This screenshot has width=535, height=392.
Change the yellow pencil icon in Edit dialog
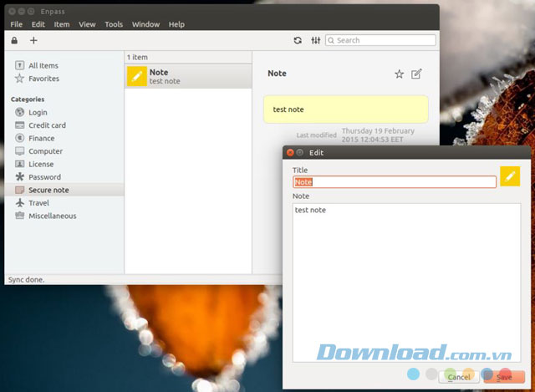(x=510, y=176)
